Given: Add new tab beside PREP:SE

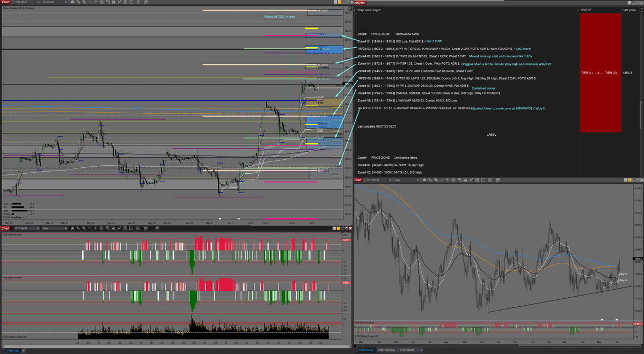Looking at the screenshot, I should (x=24, y=350).
